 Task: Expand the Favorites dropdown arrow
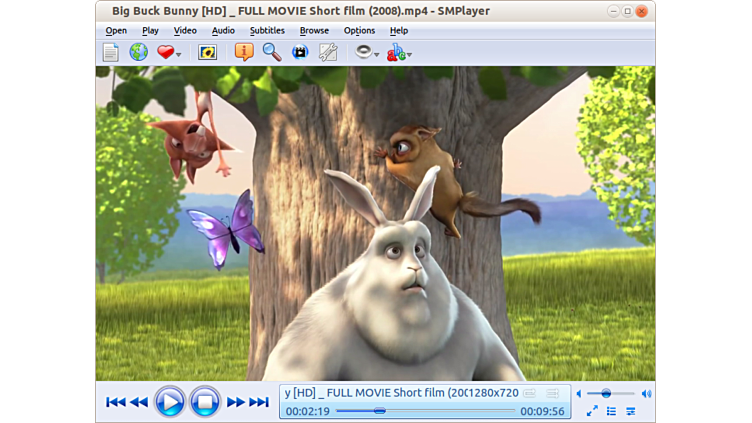tap(179, 54)
